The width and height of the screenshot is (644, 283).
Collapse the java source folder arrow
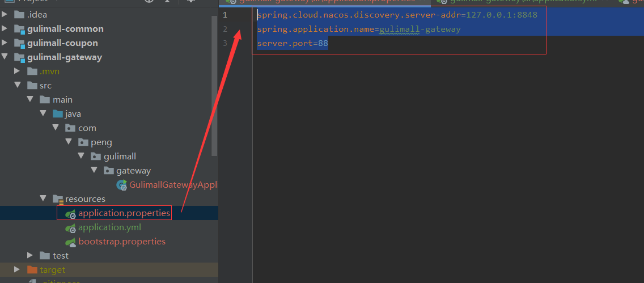43,114
